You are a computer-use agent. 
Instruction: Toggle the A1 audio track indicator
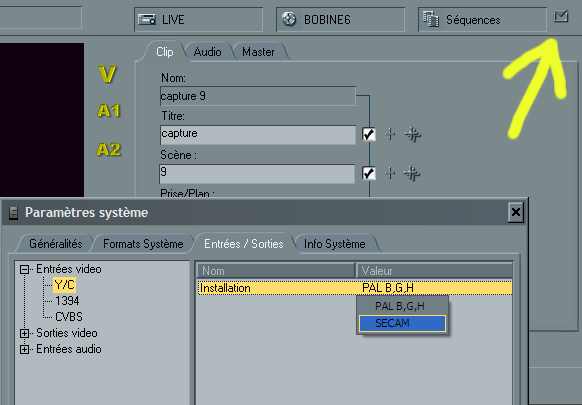pyautogui.click(x=109, y=111)
